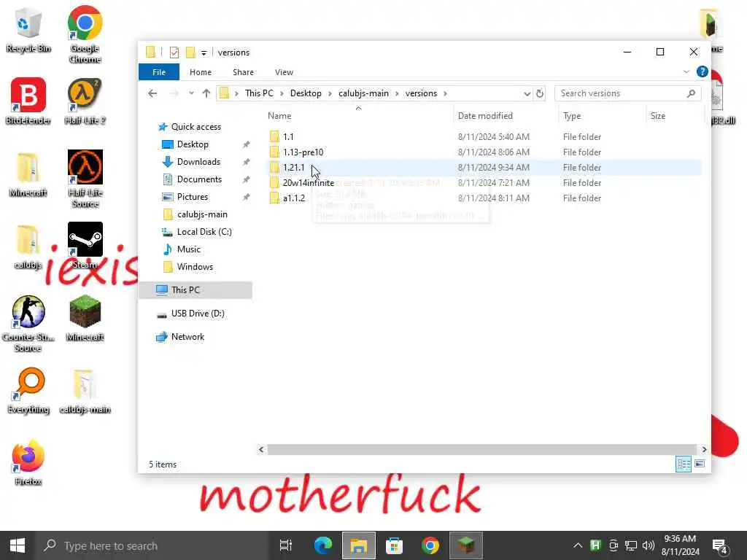This screenshot has width=747, height=560.
Task: Click the File Explorer taskbar icon
Action: pyautogui.click(x=359, y=545)
